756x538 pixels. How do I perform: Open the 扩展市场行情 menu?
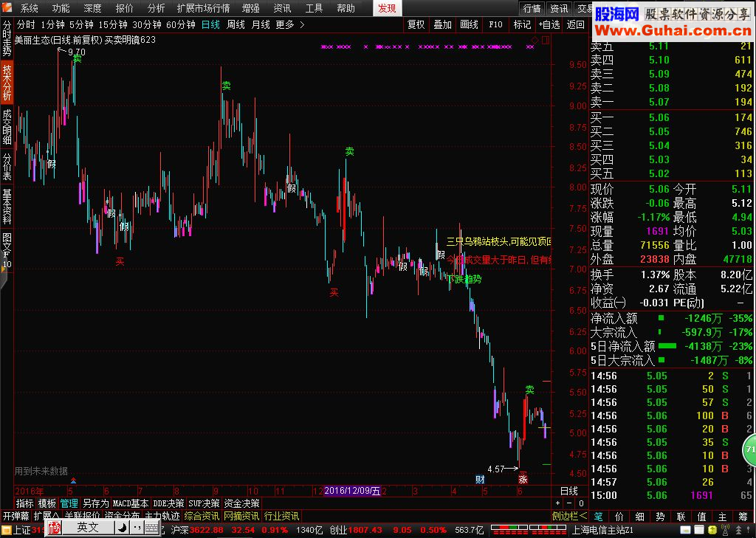coord(203,8)
